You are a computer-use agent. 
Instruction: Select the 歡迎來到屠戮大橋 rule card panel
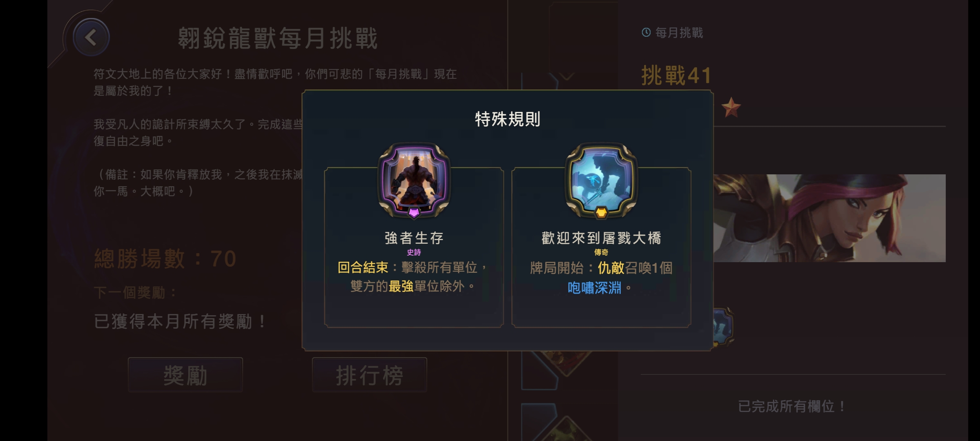[601, 247]
